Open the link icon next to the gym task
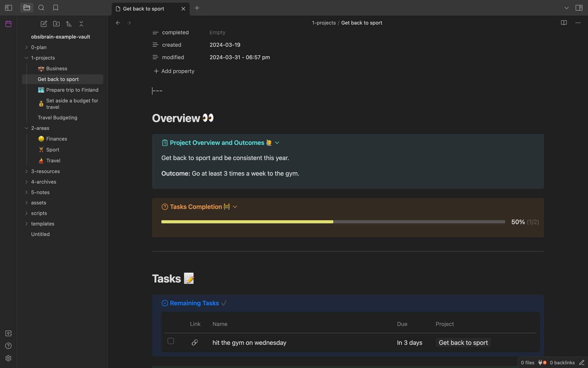588x368 pixels. [195, 343]
